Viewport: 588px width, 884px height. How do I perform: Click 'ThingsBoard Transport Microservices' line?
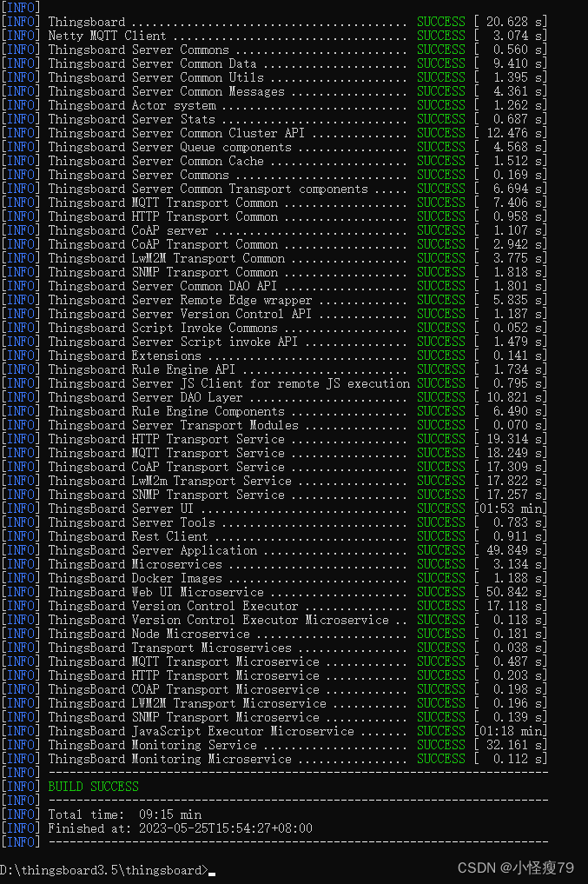274,648
